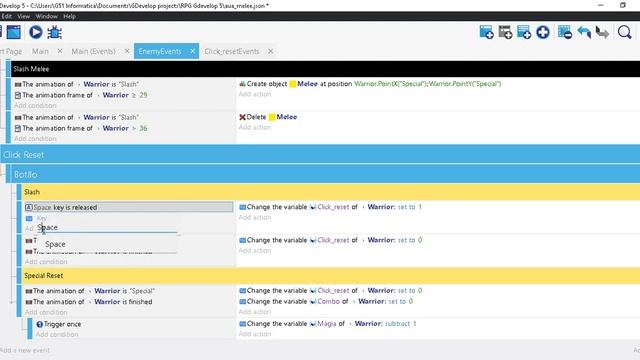Redo the last change arrow

pos(603,32)
